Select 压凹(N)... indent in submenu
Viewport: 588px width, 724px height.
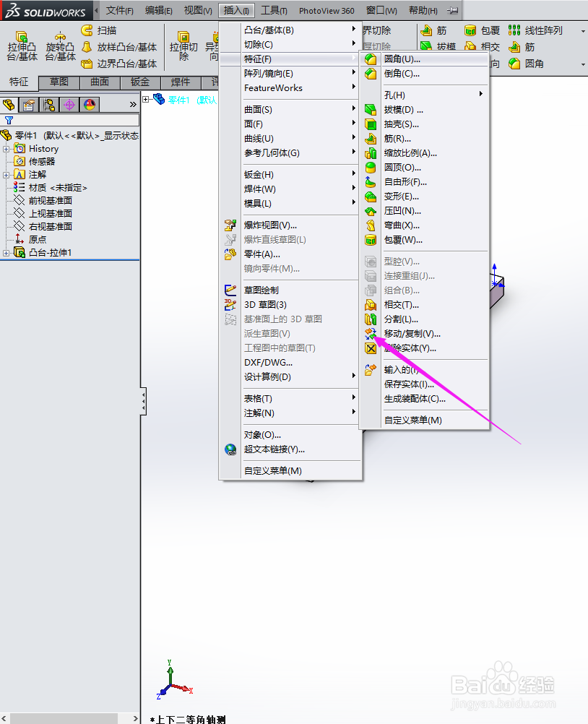click(x=424, y=211)
